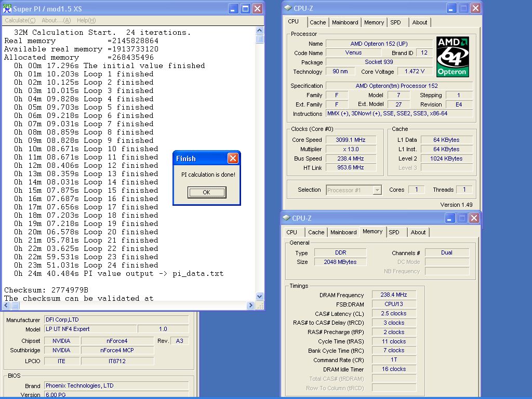Click the Core Speed value 3099.1 MHz
This screenshot has height=399, width=532.
tap(351, 140)
